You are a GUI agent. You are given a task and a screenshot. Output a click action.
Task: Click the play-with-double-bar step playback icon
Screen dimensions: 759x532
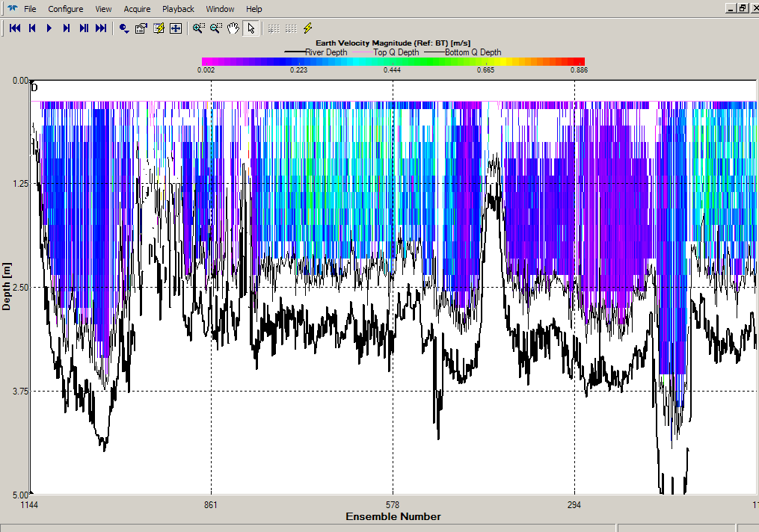point(84,28)
